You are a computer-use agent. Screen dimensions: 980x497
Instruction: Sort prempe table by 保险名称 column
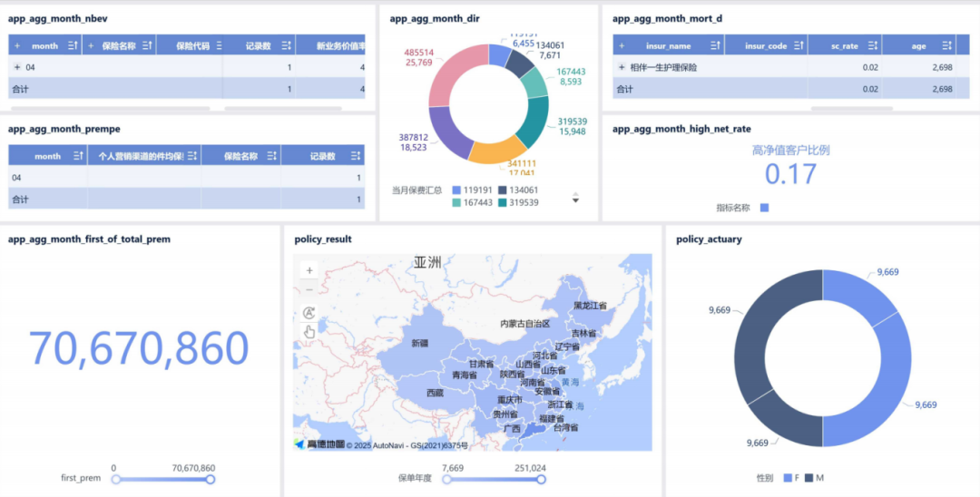click(x=271, y=156)
